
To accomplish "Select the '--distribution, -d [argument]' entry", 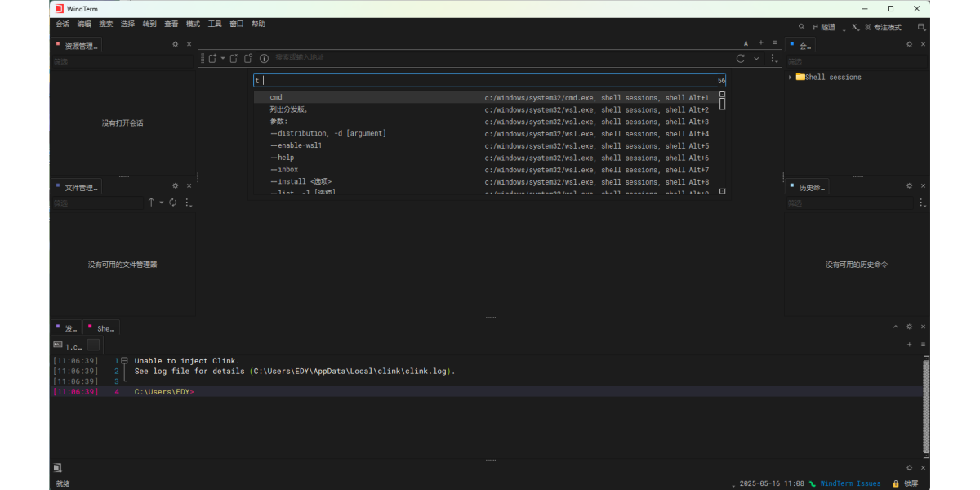I will pyautogui.click(x=486, y=133).
